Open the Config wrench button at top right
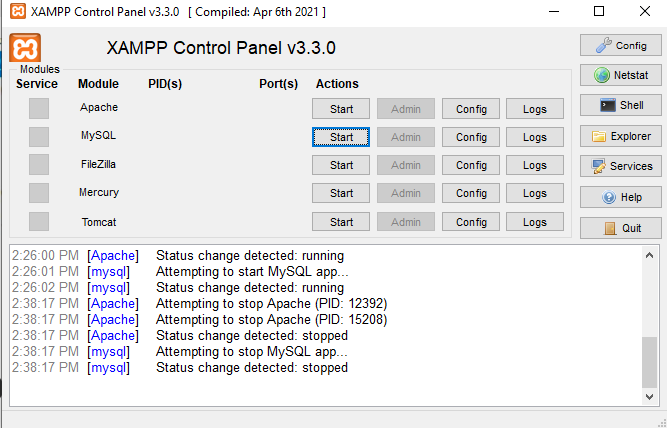The width and height of the screenshot is (667, 428). (620, 45)
